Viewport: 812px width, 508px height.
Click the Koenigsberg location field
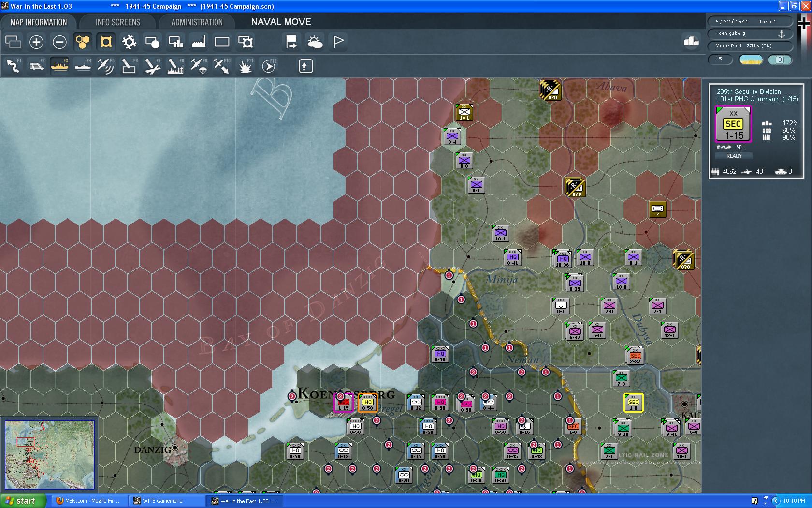[750, 33]
